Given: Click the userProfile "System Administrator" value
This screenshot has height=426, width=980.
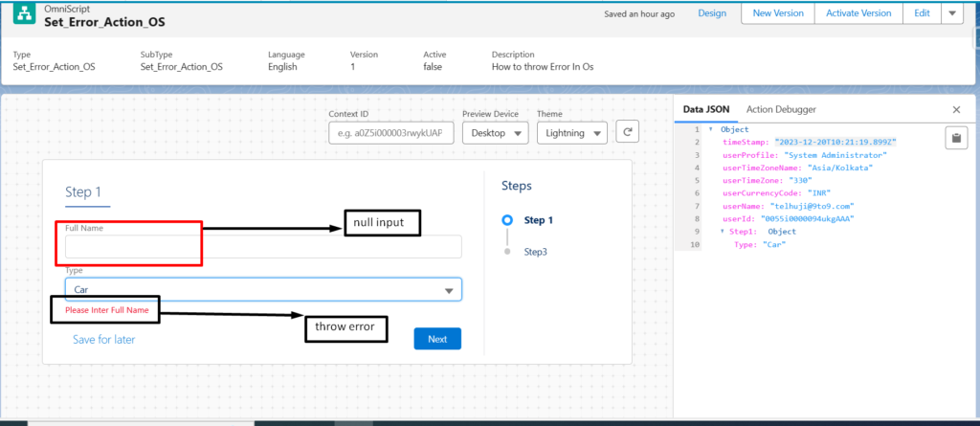Looking at the screenshot, I should coord(835,155).
